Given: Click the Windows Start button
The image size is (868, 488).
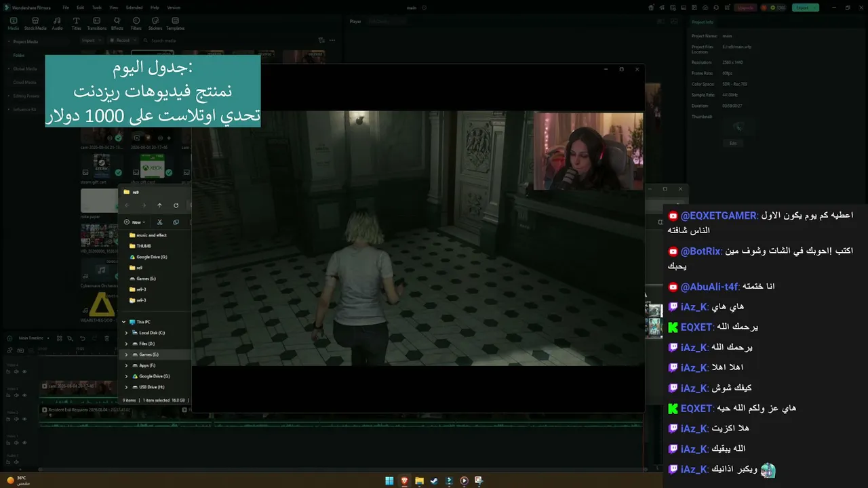Looking at the screenshot, I should (x=389, y=481).
